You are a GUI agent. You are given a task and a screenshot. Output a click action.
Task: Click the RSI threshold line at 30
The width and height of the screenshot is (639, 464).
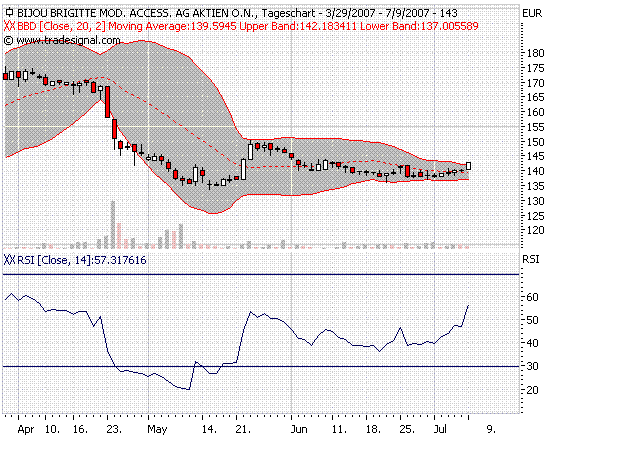[261, 367]
